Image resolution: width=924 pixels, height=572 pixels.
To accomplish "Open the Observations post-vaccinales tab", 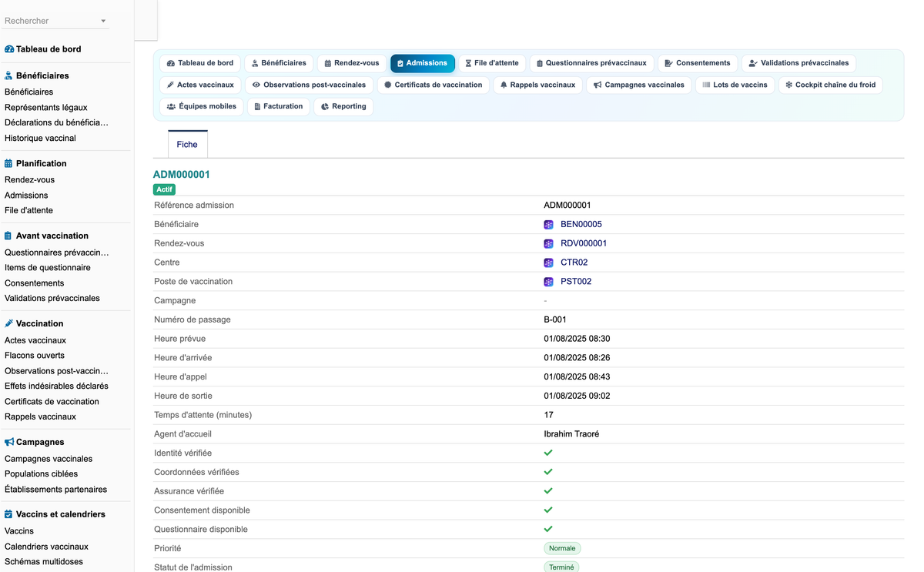I will [x=310, y=85].
